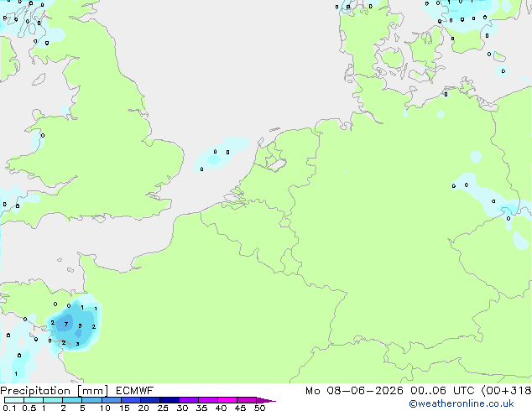This screenshot has width=532, height=411.
Task: Click the 0.1–0.5 mm legend swatch
Action: point(14,400)
